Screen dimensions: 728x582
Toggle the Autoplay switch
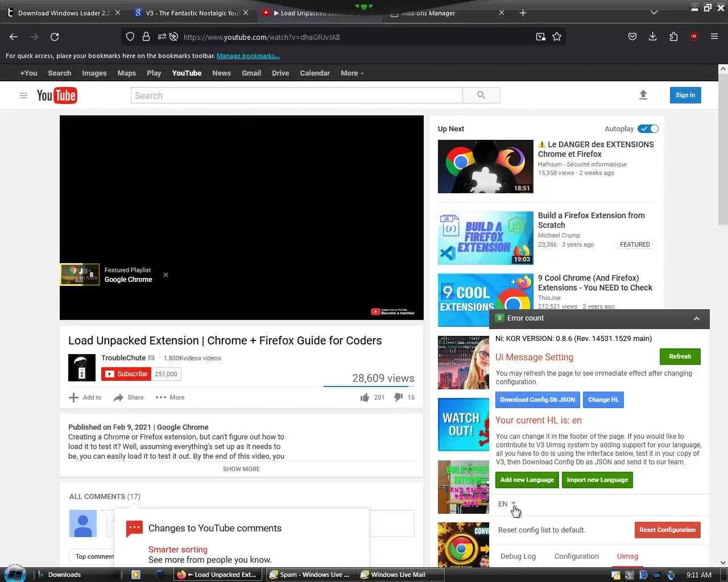tap(648, 129)
